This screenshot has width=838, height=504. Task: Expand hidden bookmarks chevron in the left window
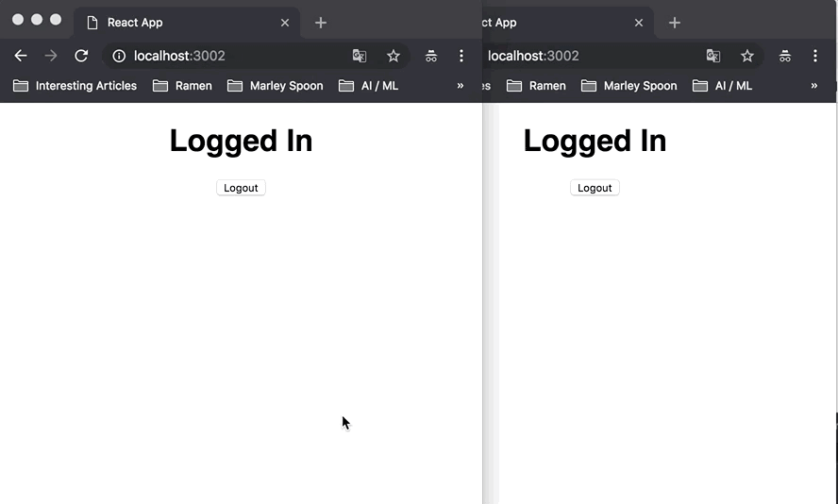[x=461, y=85]
